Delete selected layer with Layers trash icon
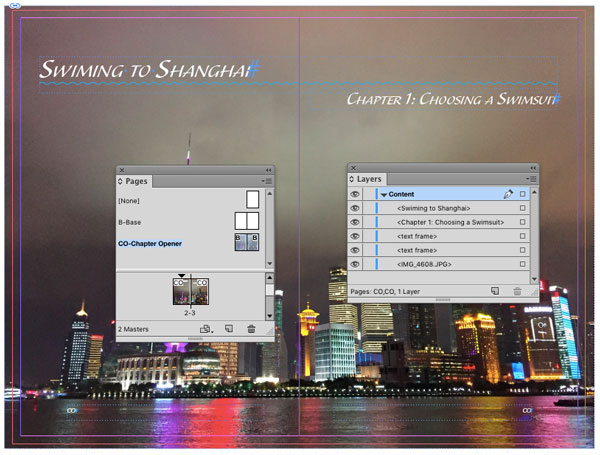This screenshot has height=455, width=600. pos(517,291)
